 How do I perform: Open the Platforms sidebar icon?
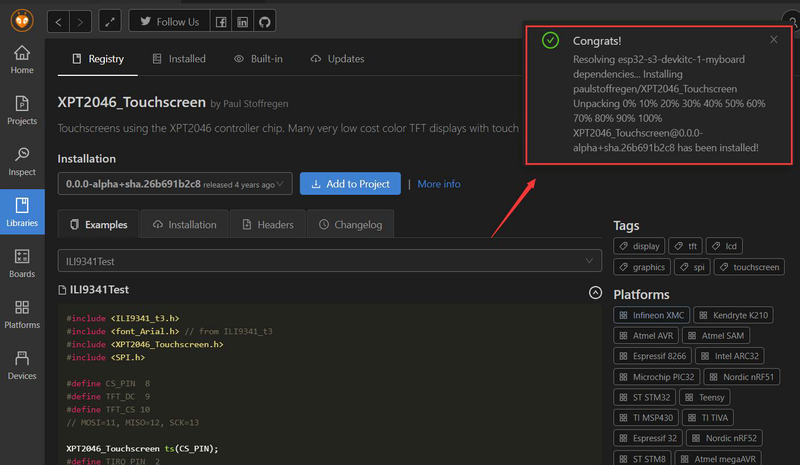point(22,315)
